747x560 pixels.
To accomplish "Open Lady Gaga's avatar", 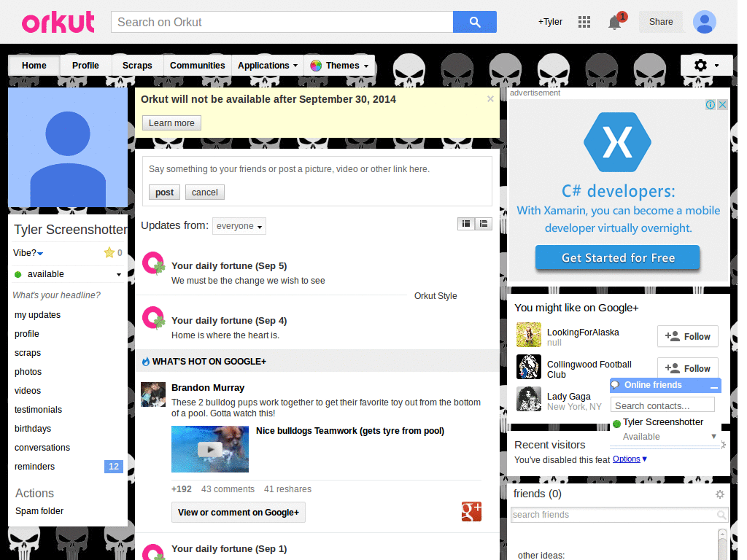I will pyautogui.click(x=529, y=399).
